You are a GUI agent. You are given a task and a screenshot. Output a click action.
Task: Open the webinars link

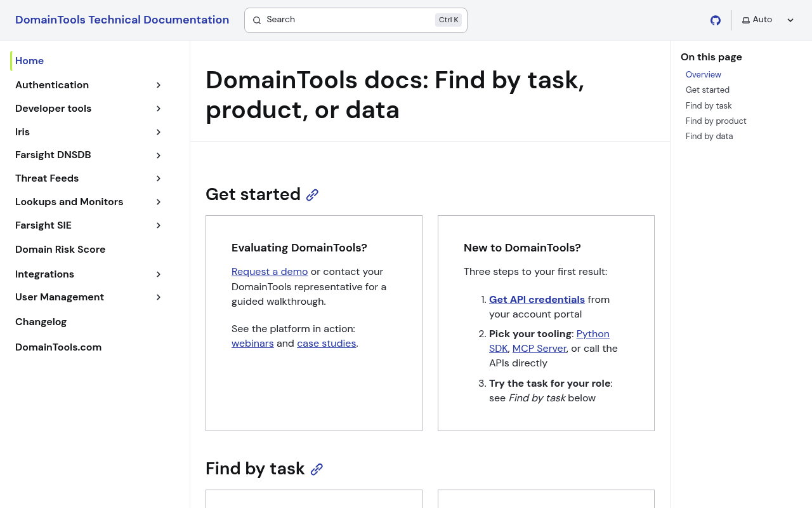point(252,344)
